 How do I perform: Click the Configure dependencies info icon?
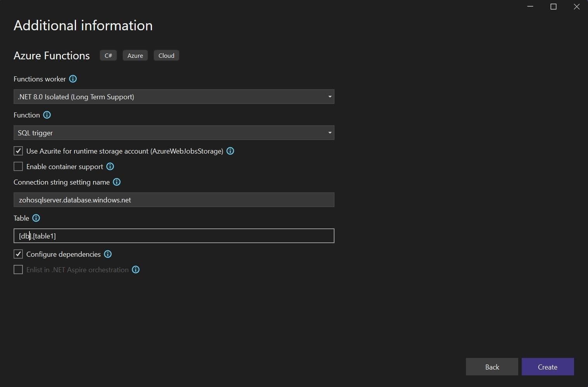point(108,254)
